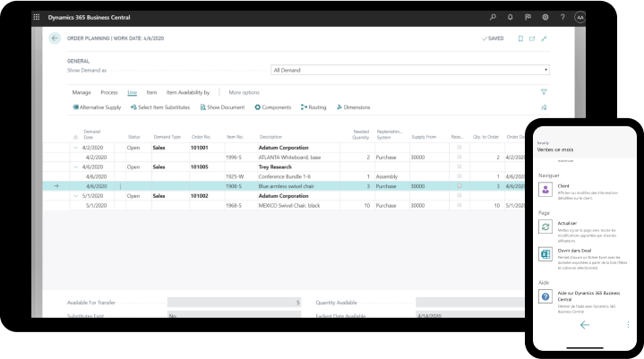Open the app launcher waffle icon
Screen dimensions: 644x359
click(x=37, y=17)
